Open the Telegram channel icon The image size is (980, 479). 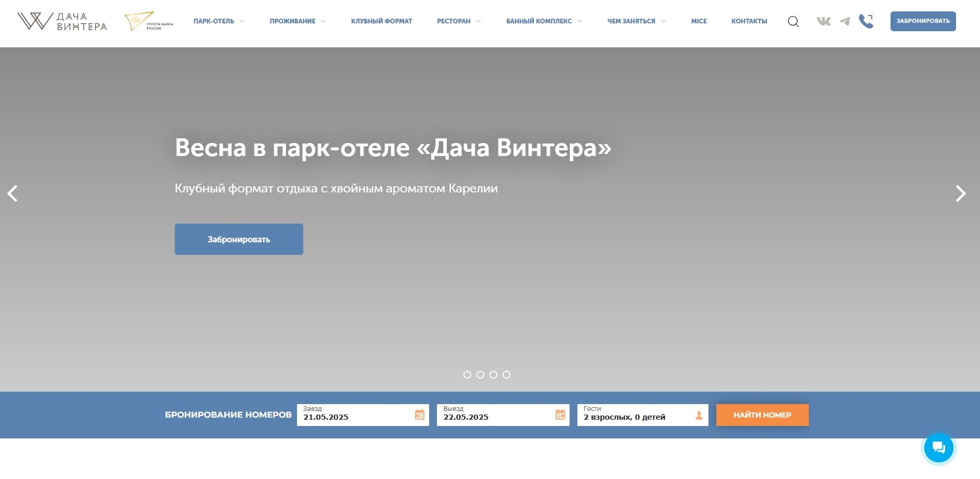(845, 21)
